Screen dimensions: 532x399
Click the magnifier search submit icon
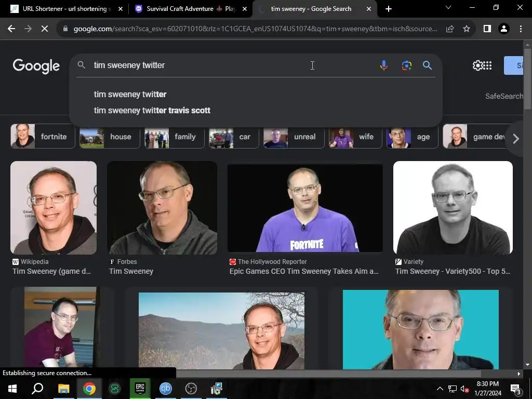[x=427, y=65]
